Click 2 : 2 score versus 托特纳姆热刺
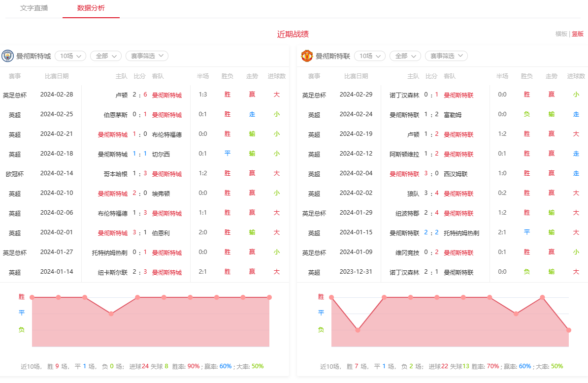This screenshot has height=383, width=588. 431,232
